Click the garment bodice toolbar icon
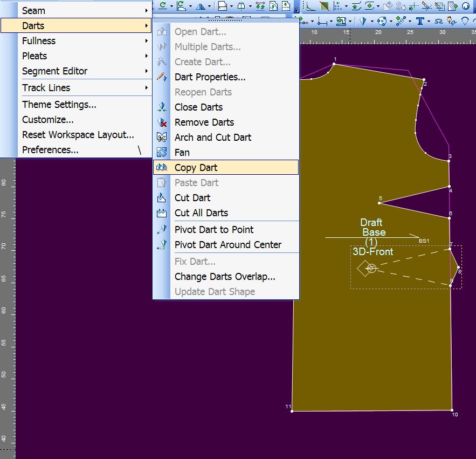 [242, 6]
